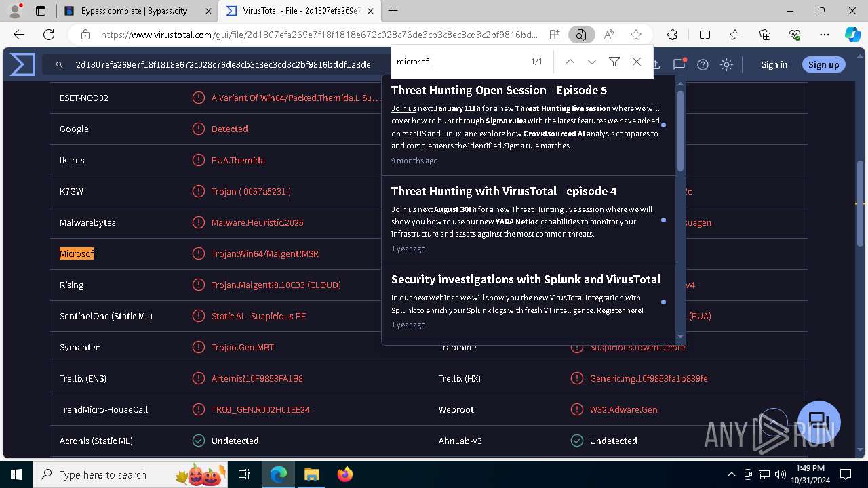868x488 pixels.
Task: Show hidden system tray icons
Action: [731, 474]
